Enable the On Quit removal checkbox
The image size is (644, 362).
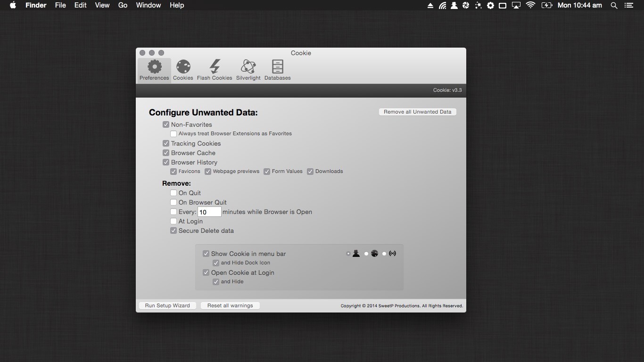pos(173,193)
